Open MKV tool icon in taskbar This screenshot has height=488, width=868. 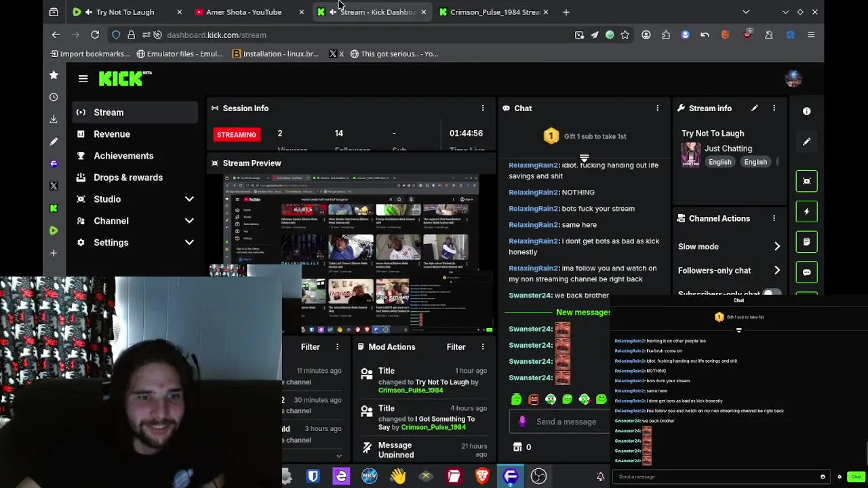pos(369,476)
